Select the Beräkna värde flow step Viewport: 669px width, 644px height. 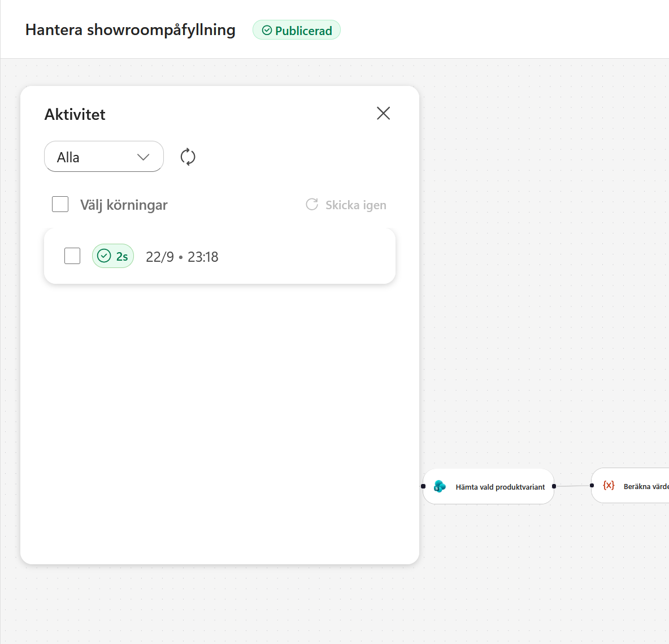[630, 486]
